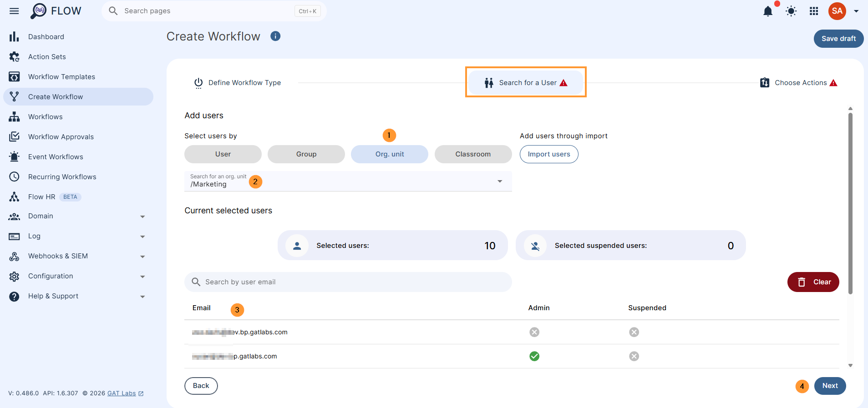Open the hamburger navigation menu
Screen dimensions: 868x408
[x=14, y=11]
